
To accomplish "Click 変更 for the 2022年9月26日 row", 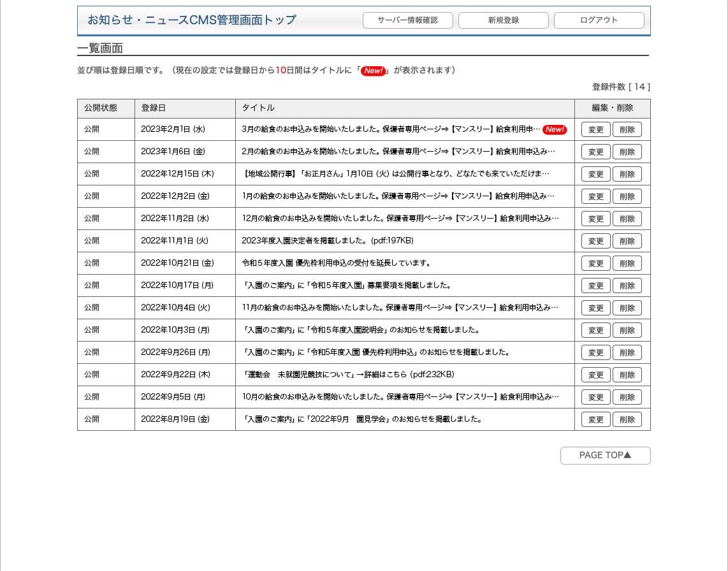I will click(x=595, y=352).
